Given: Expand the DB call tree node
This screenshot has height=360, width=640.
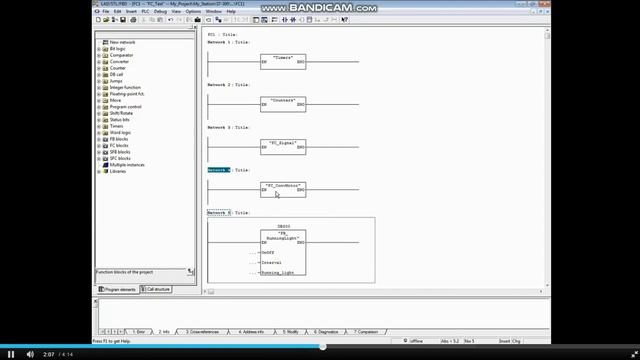Looking at the screenshot, I should coord(99,75).
